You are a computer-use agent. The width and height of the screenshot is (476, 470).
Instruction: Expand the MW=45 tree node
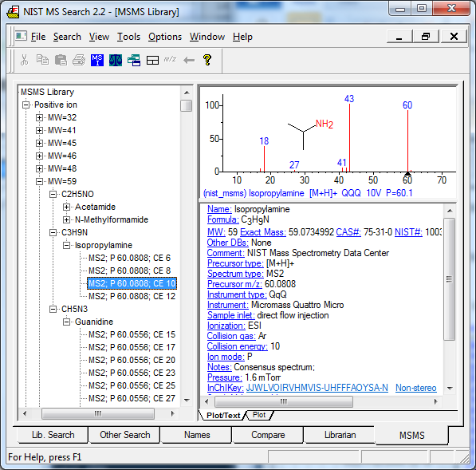39,143
